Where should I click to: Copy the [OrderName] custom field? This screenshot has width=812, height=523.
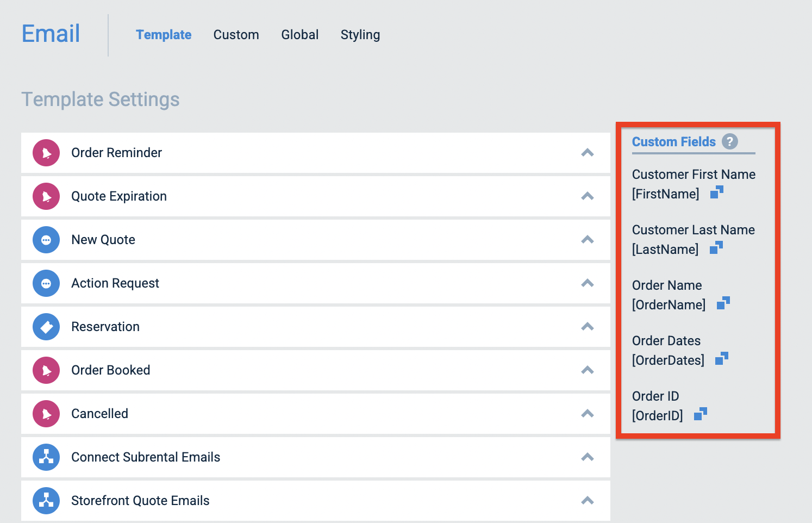click(723, 303)
